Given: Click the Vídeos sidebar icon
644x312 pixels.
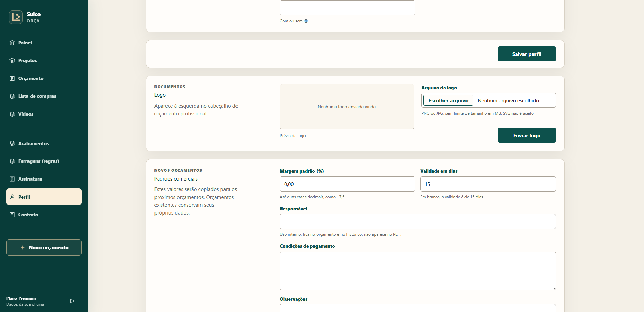Looking at the screenshot, I should [12, 114].
